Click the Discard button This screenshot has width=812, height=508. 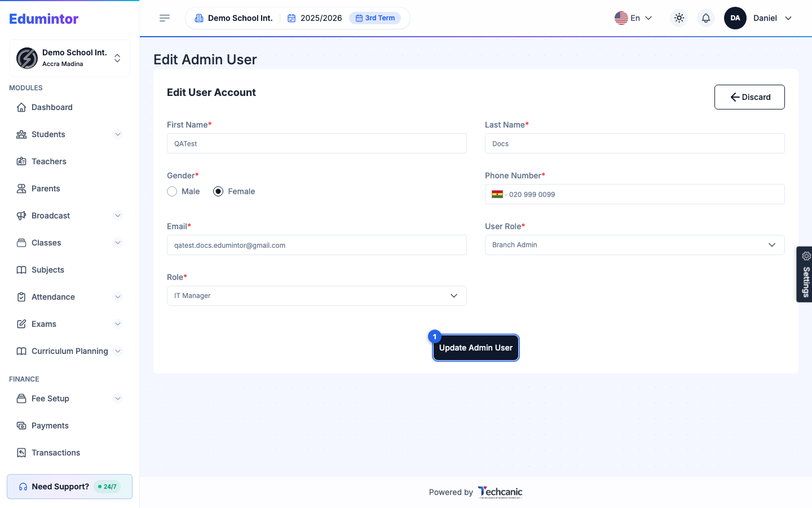[749, 97]
